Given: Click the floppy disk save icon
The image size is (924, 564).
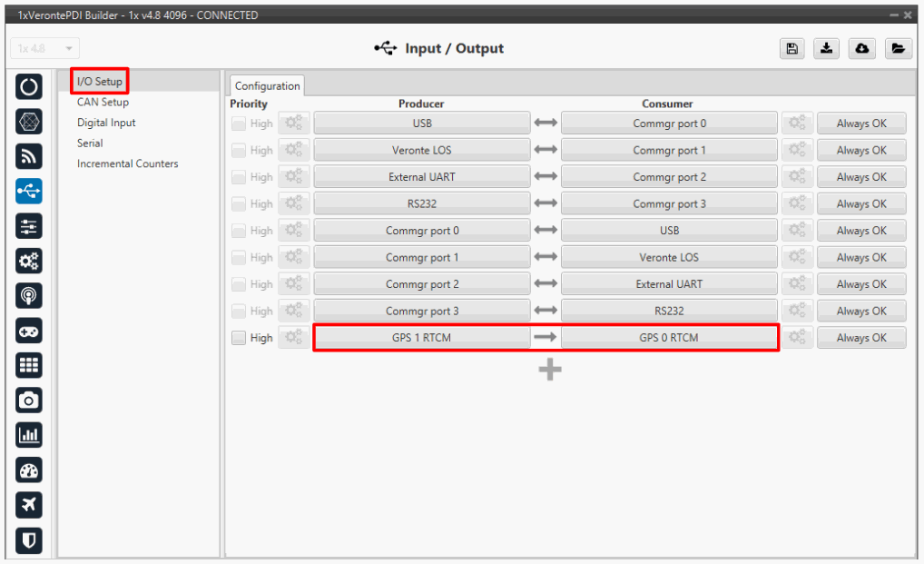Looking at the screenshot, I should coord(792,49).
